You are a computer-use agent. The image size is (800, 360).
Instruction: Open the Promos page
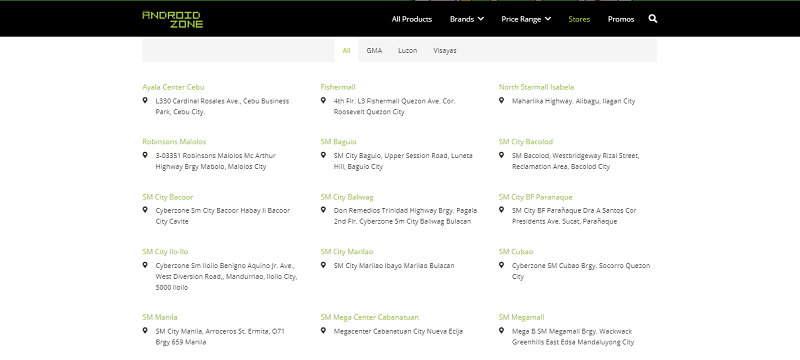(621, 19)
